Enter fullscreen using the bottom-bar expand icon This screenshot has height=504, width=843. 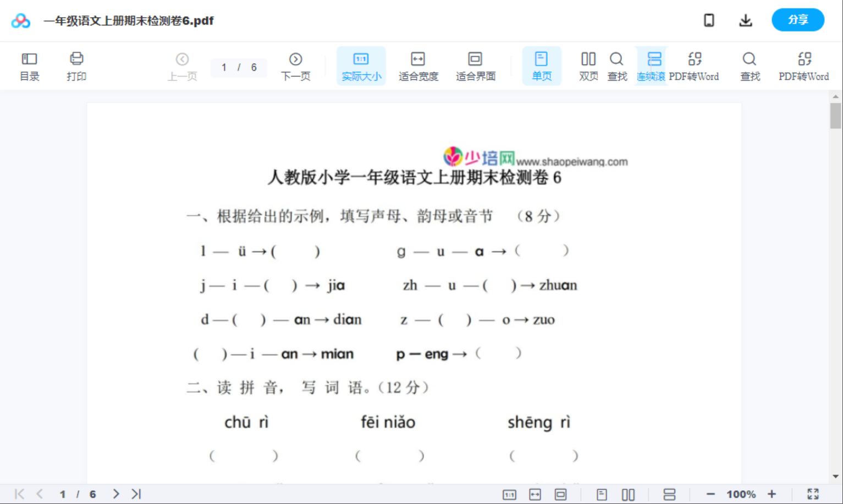(x=813, y=494)
